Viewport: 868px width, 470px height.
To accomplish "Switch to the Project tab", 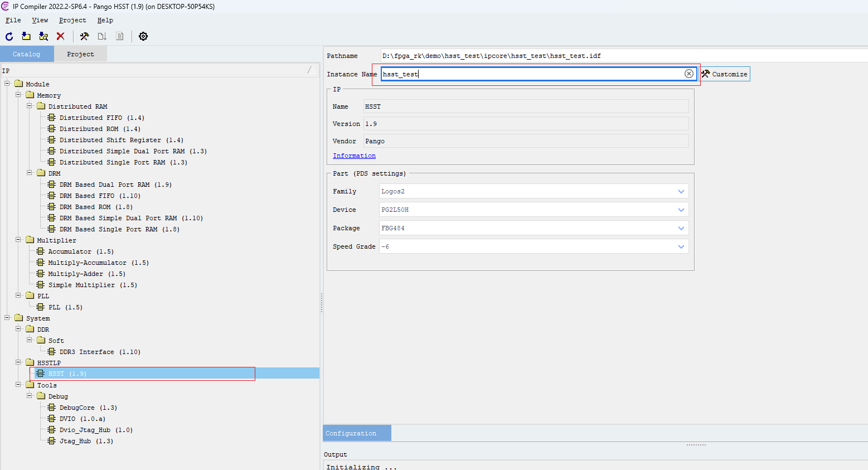I will click(80, 54).
